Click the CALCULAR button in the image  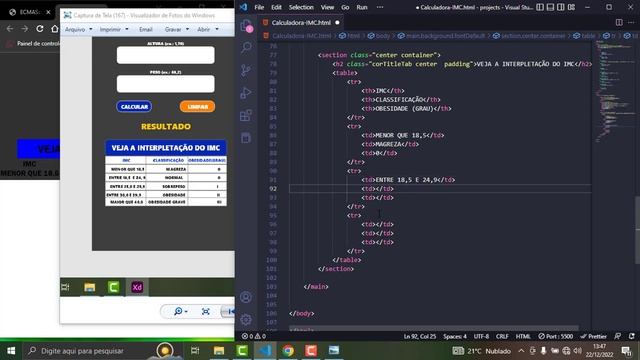point(134,107)
